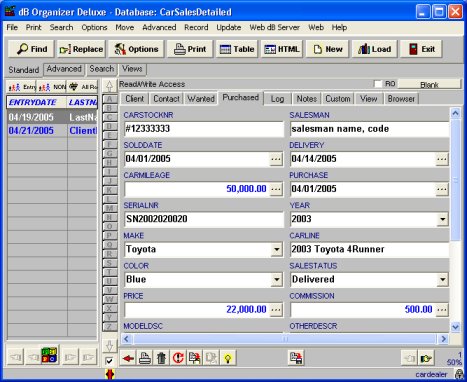Click the trash can delete icon
The image size is (467, 382).
[161, 358]
